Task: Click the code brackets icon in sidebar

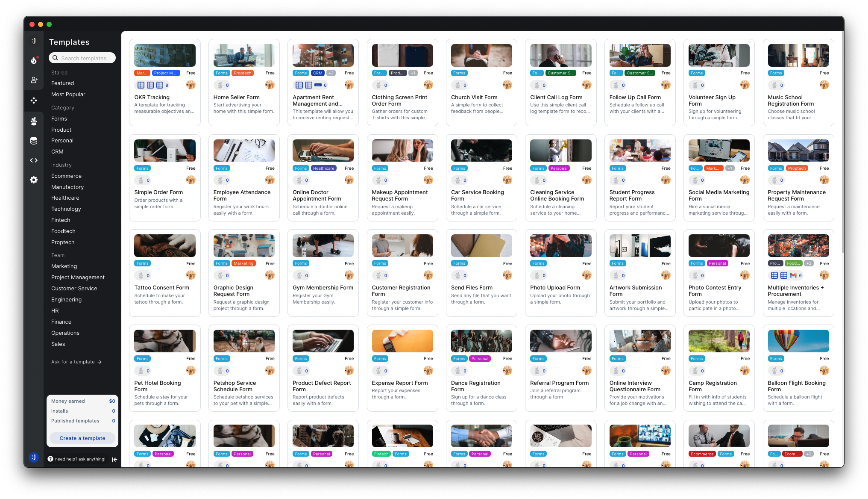Action: tap(34, 160)
